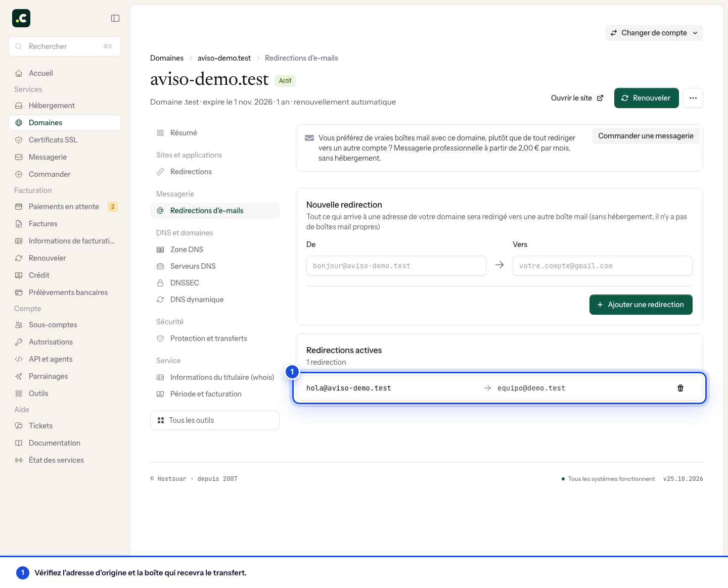Open Sous-comptes page
The width and height of the screenshot is (728, 588).
[x=65, y=325]
